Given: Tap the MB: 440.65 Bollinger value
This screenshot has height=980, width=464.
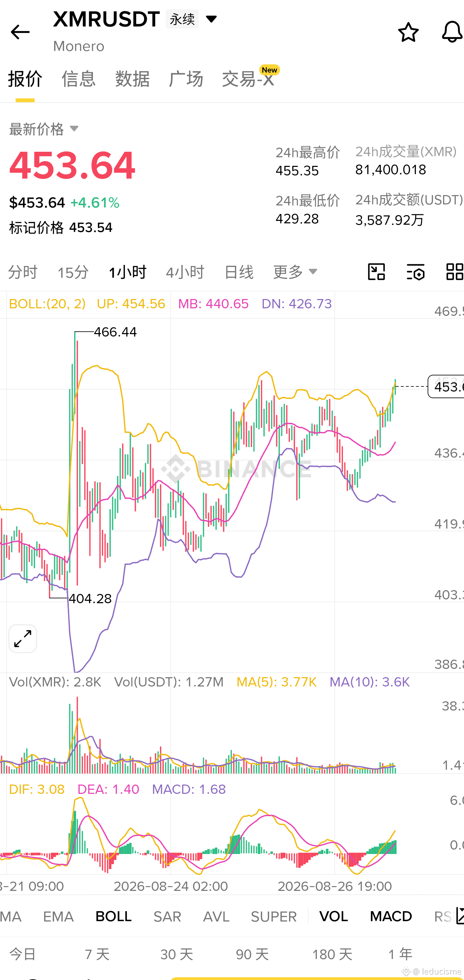Looking at the screenshot, I should (x=213, y=304).
